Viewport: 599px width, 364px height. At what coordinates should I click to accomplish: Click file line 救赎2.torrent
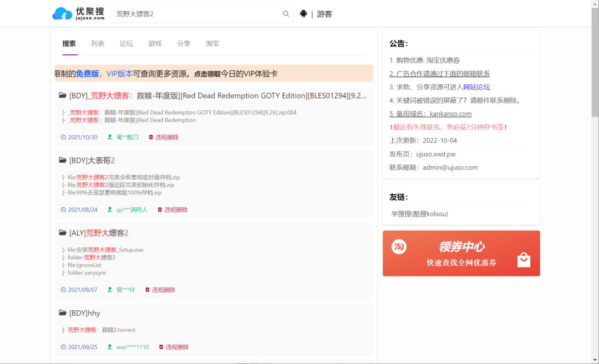click(99, 330)
